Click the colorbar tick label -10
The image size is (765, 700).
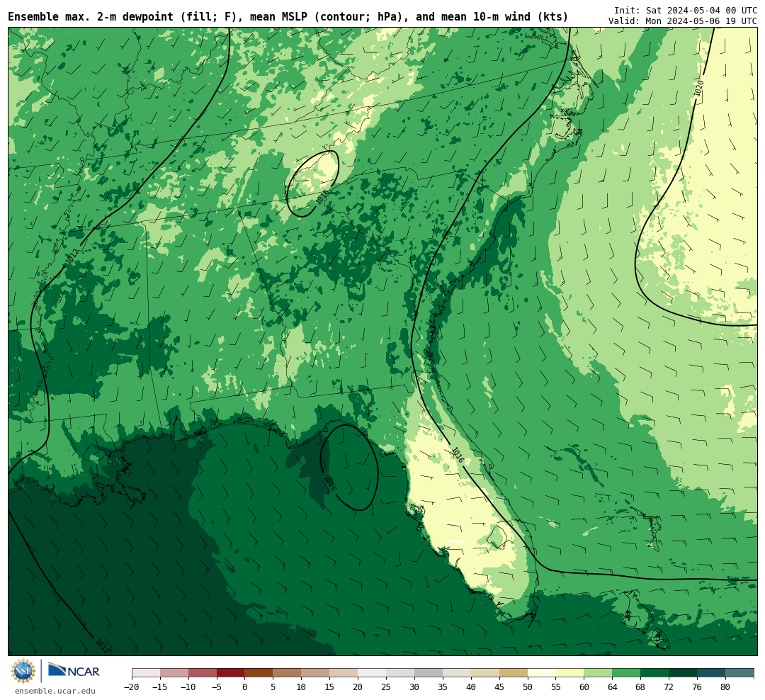pos(188,687)
